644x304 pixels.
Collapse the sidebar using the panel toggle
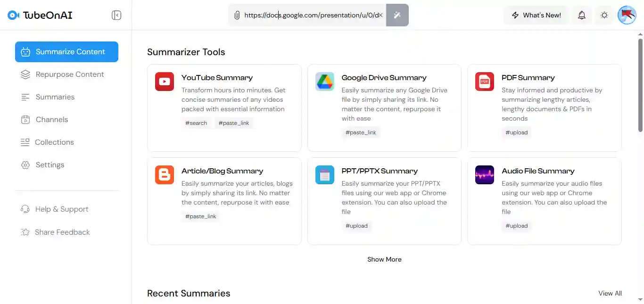point(116,15)
